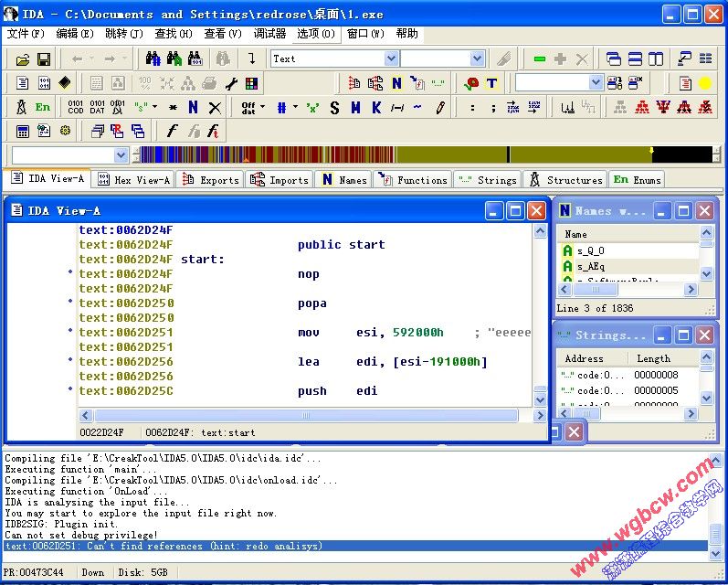Click the green En enums icon
This screenshot has height=585, width=728.
coord(43,107)
